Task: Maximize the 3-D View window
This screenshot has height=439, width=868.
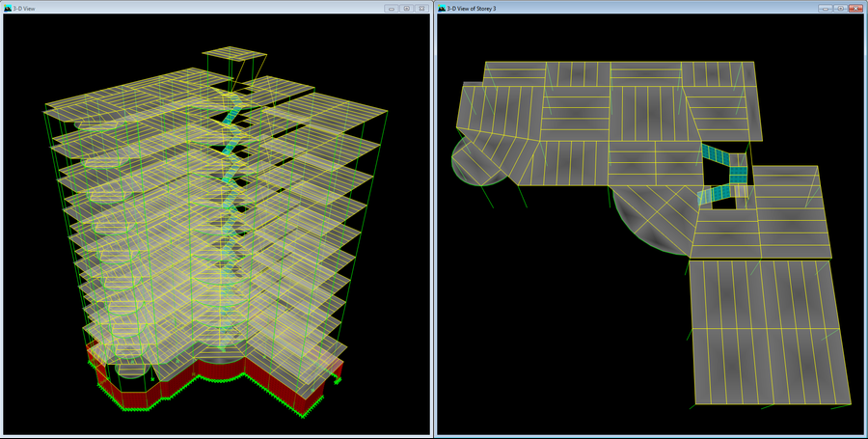Action: [406, 8]
